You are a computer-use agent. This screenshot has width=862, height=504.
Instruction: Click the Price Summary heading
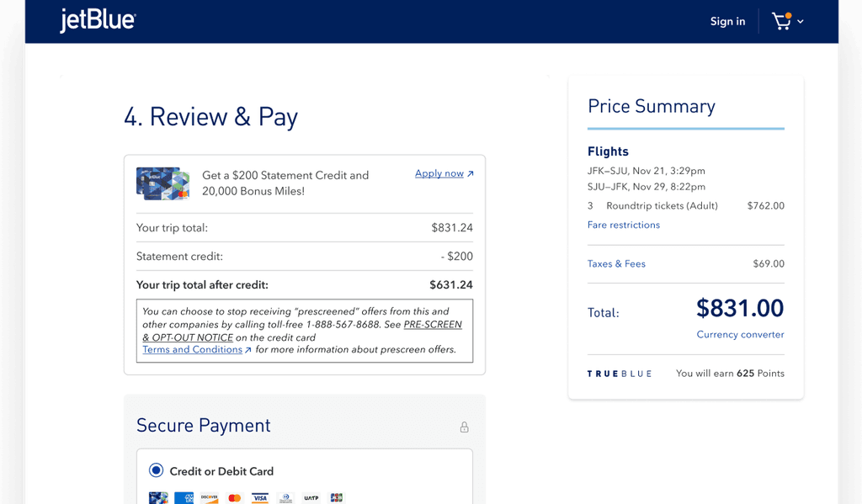[652, 106]
